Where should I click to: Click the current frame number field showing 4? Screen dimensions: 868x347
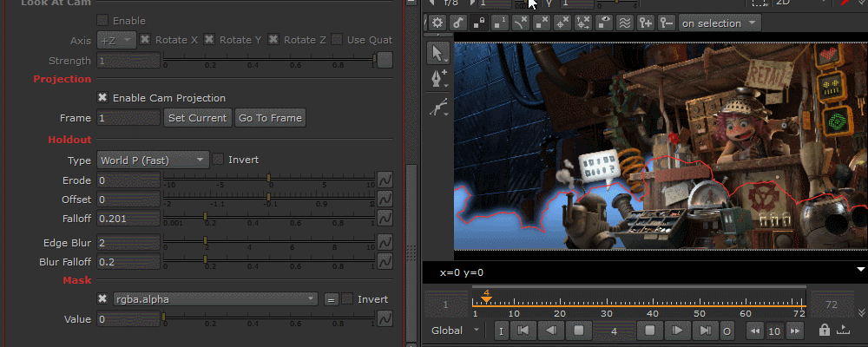614,331
